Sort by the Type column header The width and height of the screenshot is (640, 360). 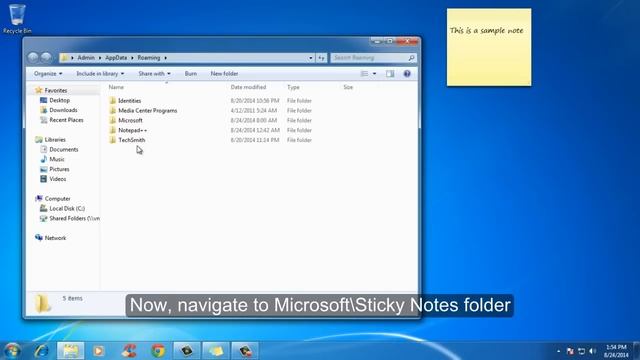coord(293,87)
